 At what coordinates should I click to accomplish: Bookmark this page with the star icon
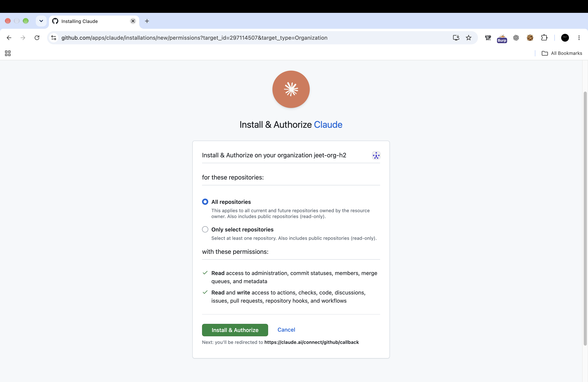tap(468, 38)
